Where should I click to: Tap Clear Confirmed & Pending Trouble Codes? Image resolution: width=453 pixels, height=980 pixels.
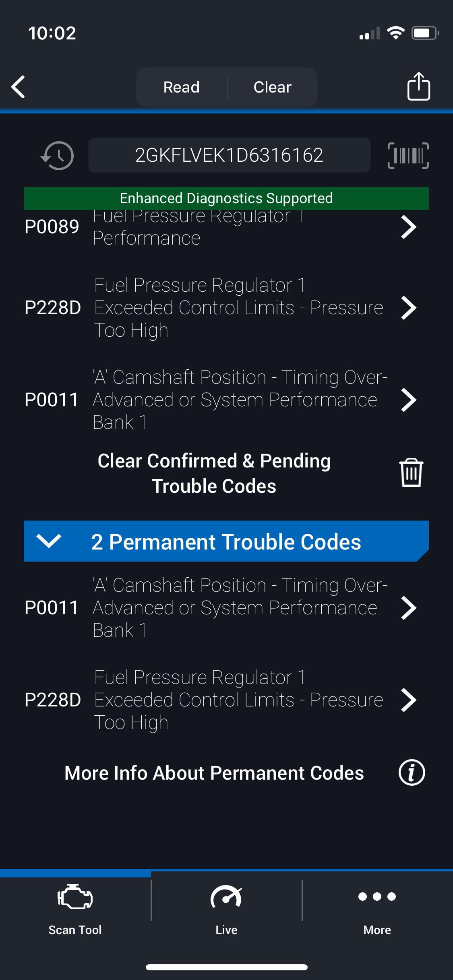(x=214, y=473)
